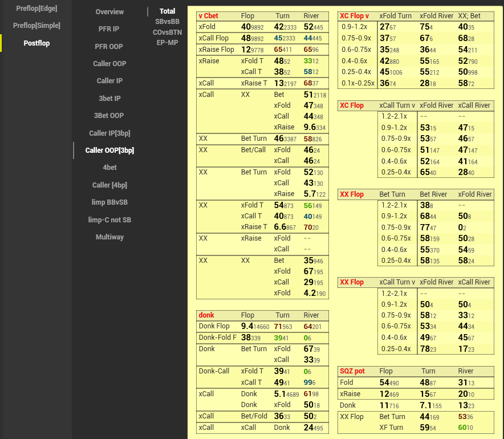Viewport: 504px width, 439px height.
Task: Open the Caller [4bp] report
Action: point(109,185)
